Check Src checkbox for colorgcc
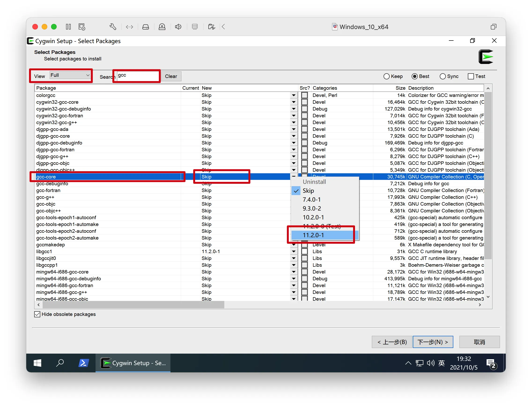The image size is (532, 407). point(304,95)
